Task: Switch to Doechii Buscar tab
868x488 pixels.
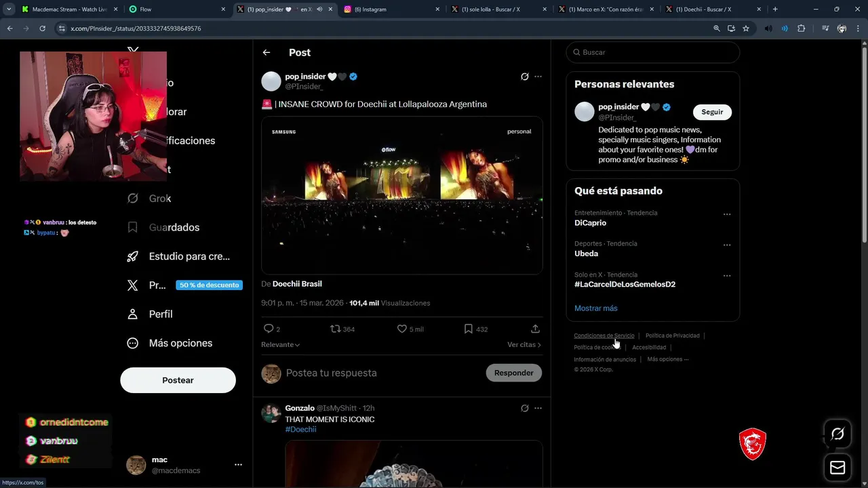Action: pyautogui.click(x=713, y=9)
